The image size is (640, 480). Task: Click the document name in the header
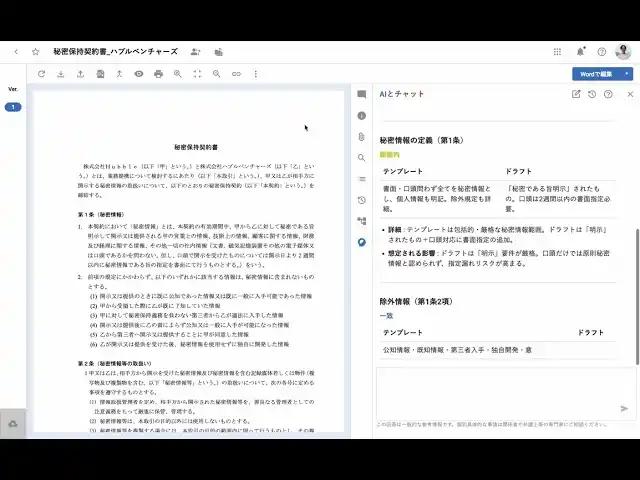tap(116, 51)
